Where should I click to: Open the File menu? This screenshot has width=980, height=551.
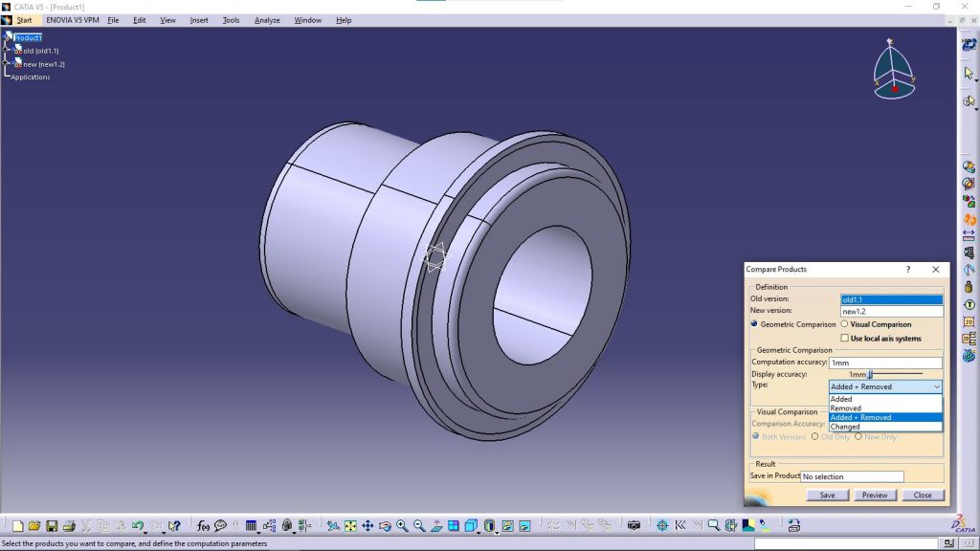113,20
